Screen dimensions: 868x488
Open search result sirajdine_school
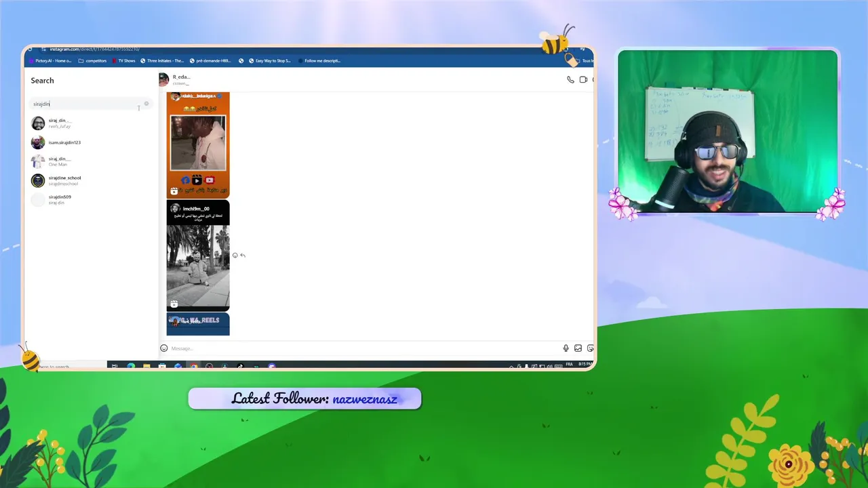coord(90,180)
